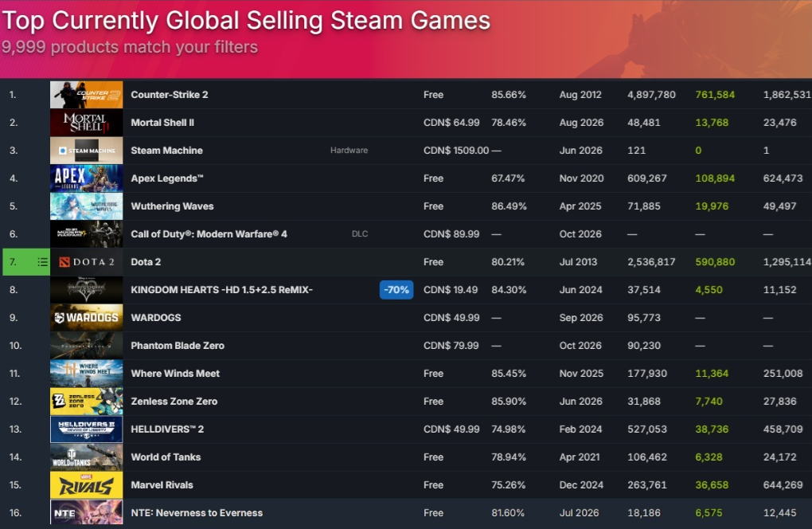
Task: Open the Marvel Rivals thumbnail image
Action: [x=87, y=485]
